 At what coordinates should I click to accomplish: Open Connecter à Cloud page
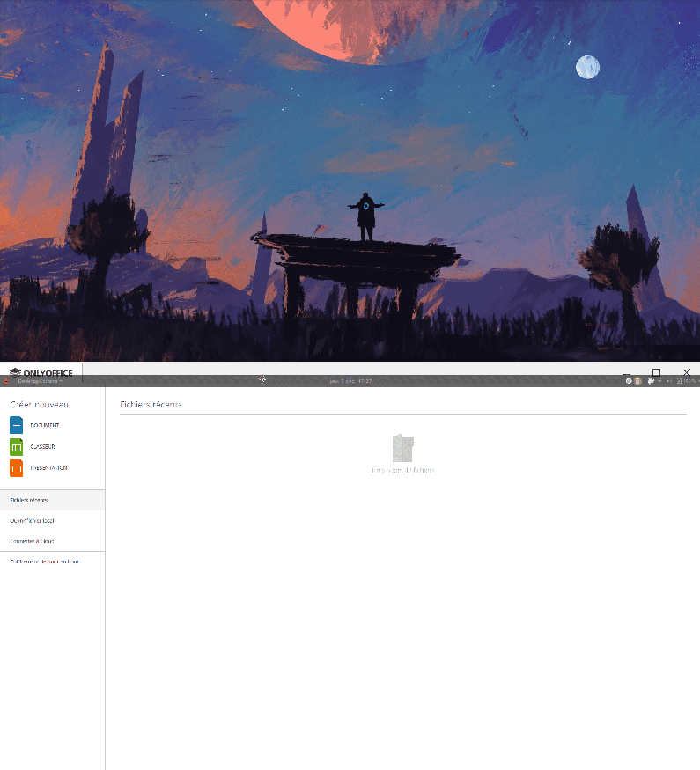point(52,541)
